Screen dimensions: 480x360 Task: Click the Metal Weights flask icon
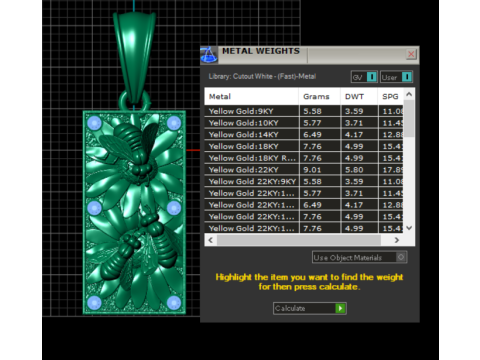(x=209, y=55)
